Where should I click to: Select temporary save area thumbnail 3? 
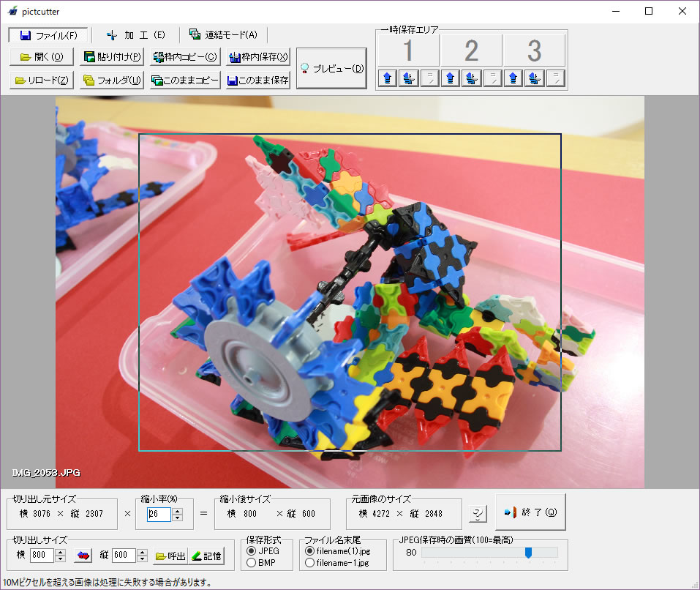coord(534,50)
